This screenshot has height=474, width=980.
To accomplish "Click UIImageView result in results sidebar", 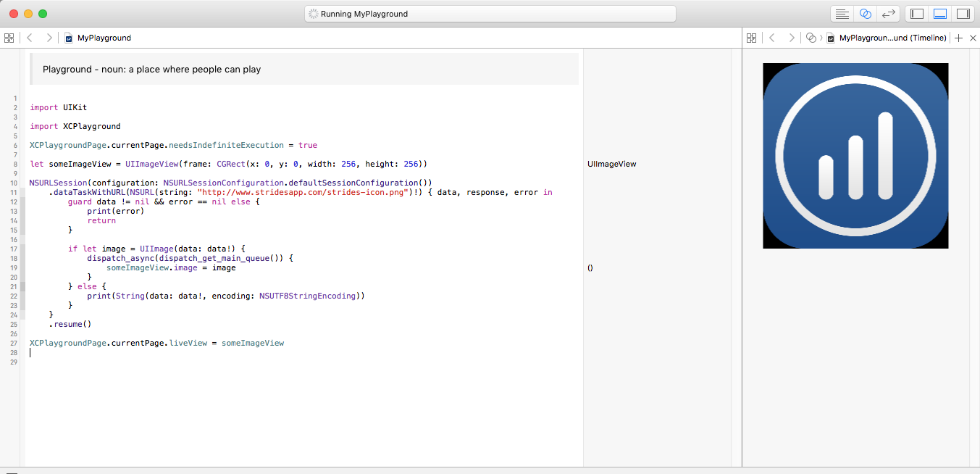I will (612, 164).
